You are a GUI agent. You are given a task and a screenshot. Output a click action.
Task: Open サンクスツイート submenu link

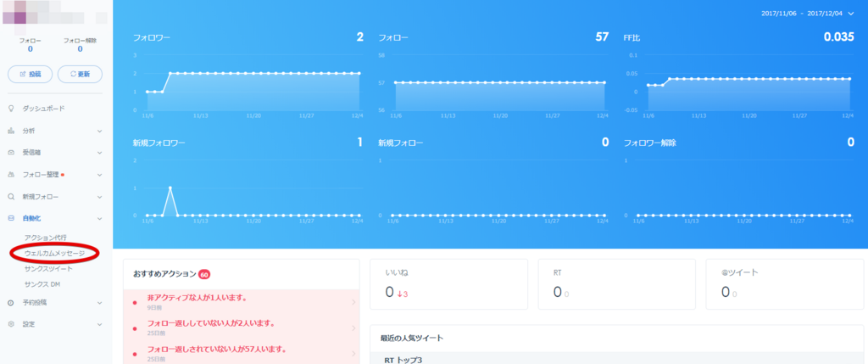tap(48, 269)
